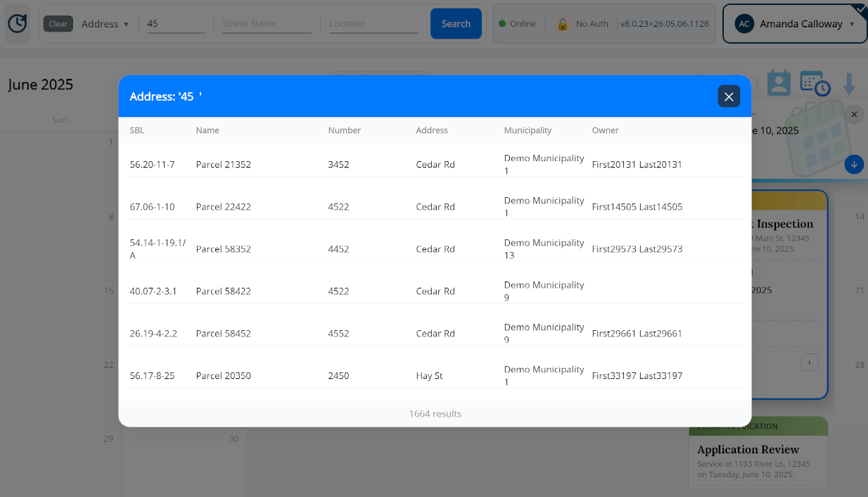Viewport: 868px width, 497px height.
Task: Click the June 2025 calendar heading
Action: (41, 84)
